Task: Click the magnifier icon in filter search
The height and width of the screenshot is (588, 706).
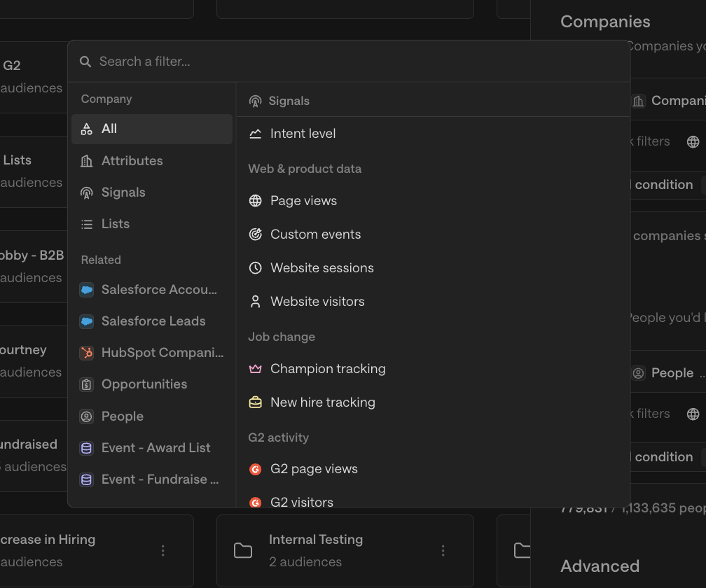Action: pos(85,62)
